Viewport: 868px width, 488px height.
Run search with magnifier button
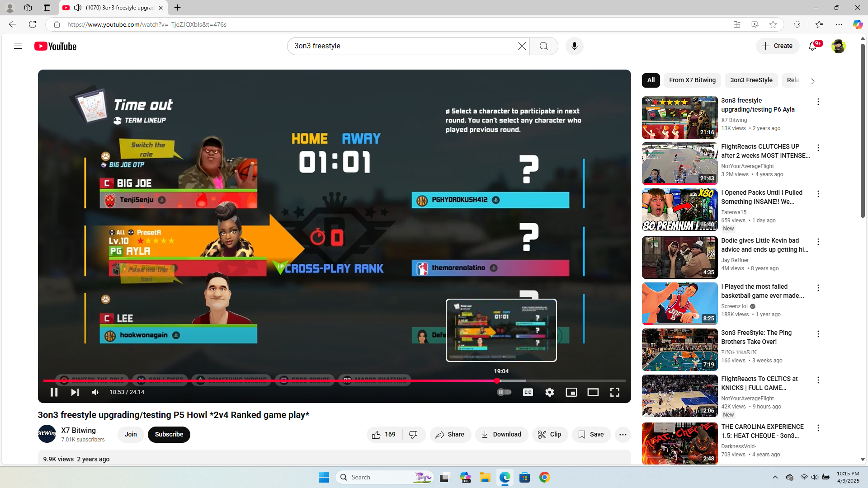tap(544, 46)
